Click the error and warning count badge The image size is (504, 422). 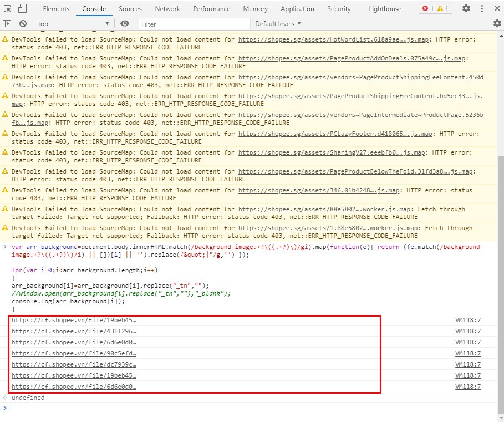tap(436, 8)
